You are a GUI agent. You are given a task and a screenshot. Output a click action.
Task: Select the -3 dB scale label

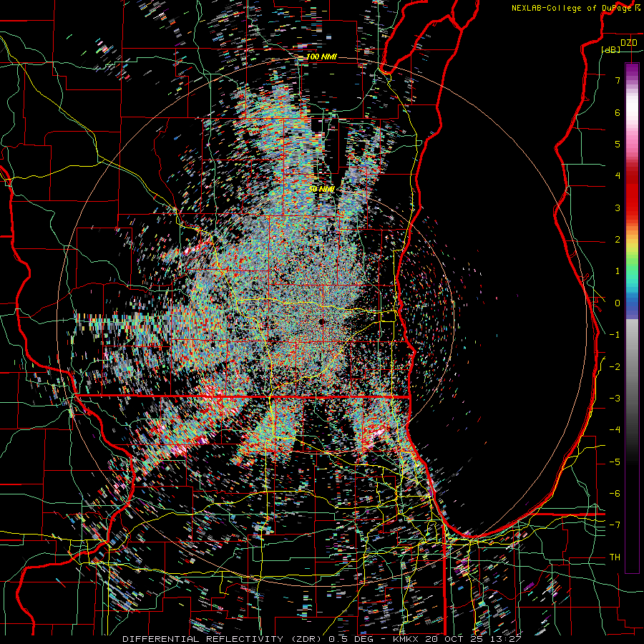click(615, 399)
